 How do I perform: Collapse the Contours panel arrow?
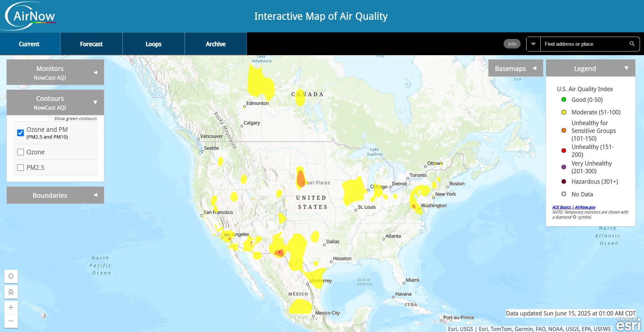[95, 102]
